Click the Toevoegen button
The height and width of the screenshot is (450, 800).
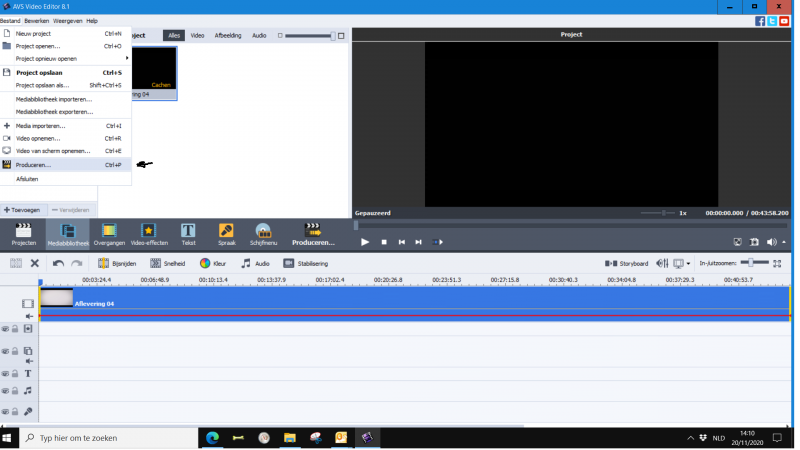point(22,210)
